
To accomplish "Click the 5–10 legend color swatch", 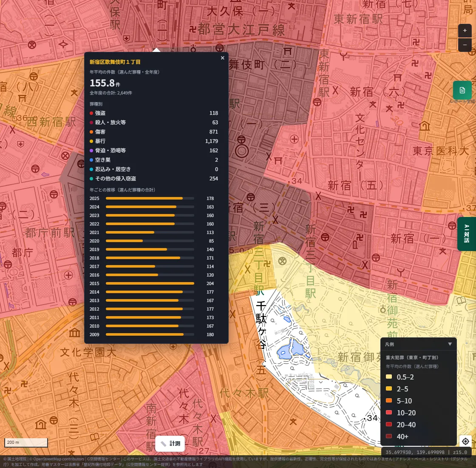I will 388,400.
